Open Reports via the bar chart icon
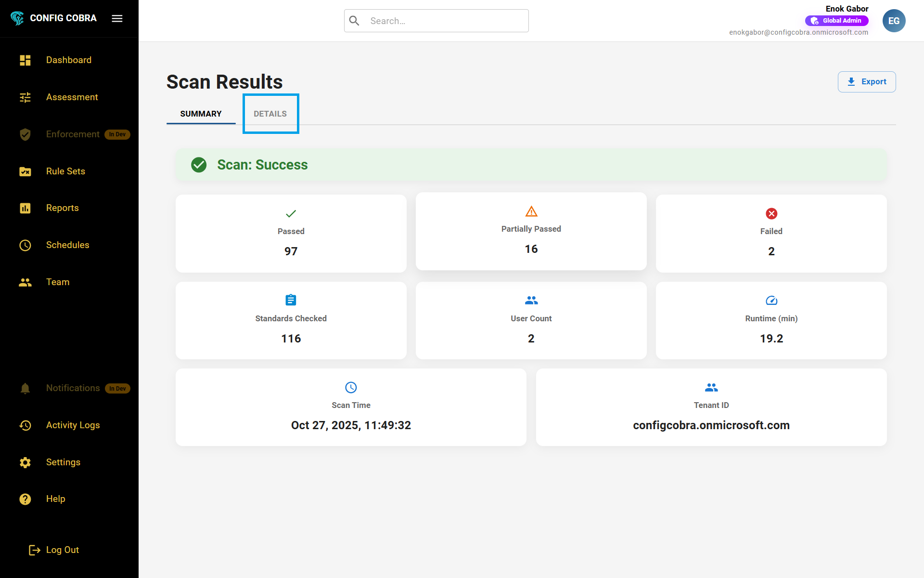 coord(25,208)
